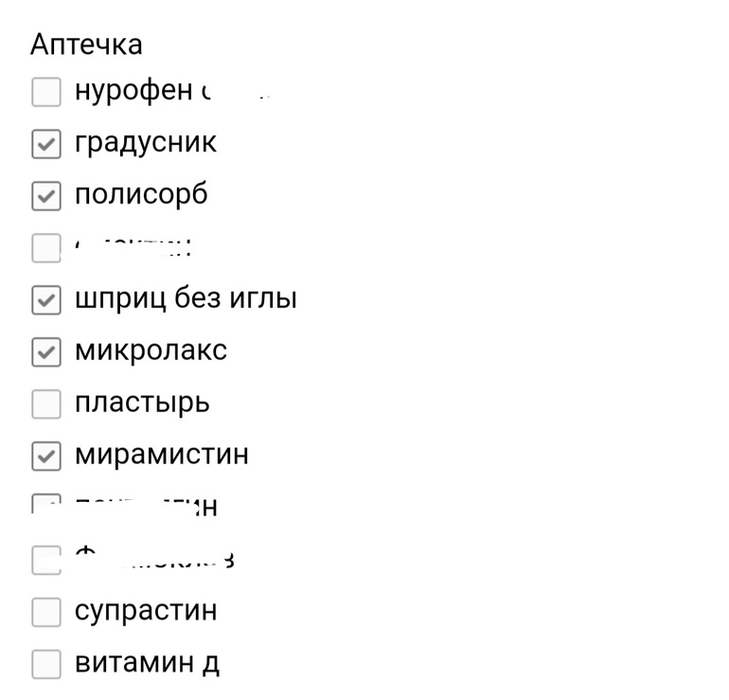Check the нурофен checkbox
Screen dimensions: 729x700
pyautogui.click(x=46, y=92)
